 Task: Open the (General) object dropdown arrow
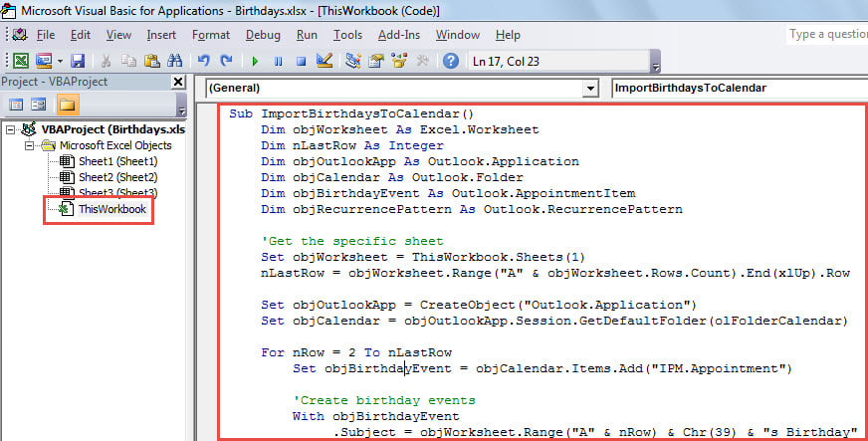coord(590,89)
